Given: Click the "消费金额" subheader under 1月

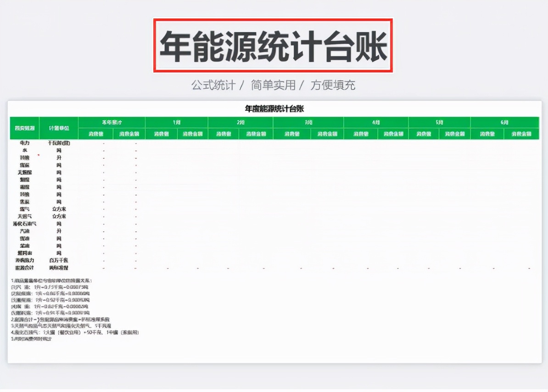Looking at the screenshot, I should click(x=193, y=134).
